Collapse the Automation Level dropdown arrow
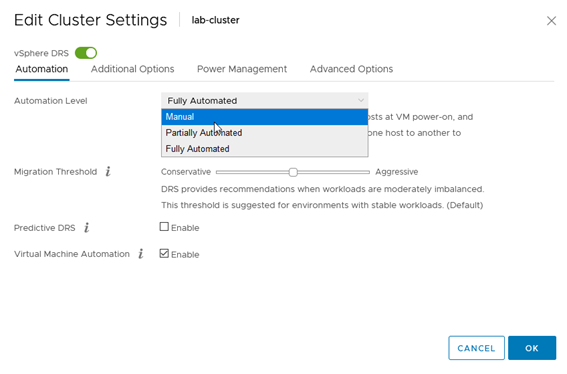Viewport: 567px width, 374px height. (361, 101)
